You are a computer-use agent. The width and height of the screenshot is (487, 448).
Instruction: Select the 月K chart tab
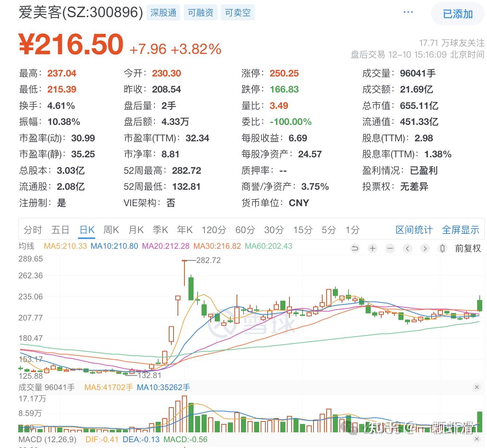tap(136, 230)
